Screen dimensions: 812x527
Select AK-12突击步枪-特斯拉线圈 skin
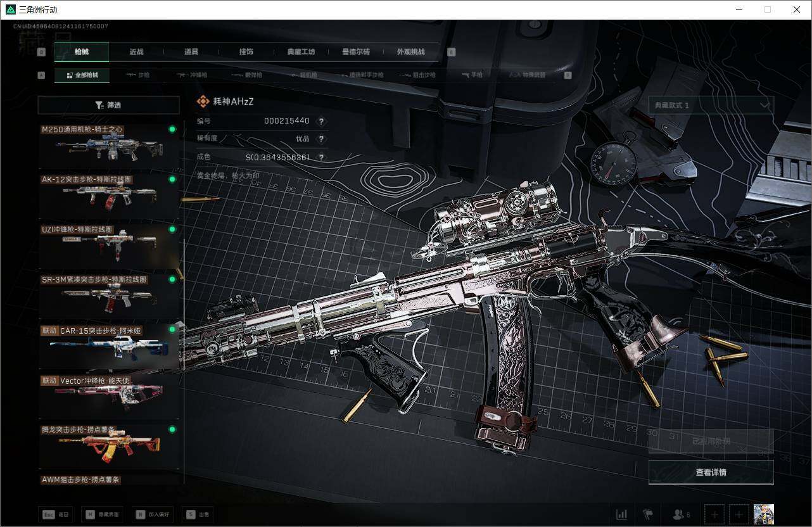pos(109,196)
